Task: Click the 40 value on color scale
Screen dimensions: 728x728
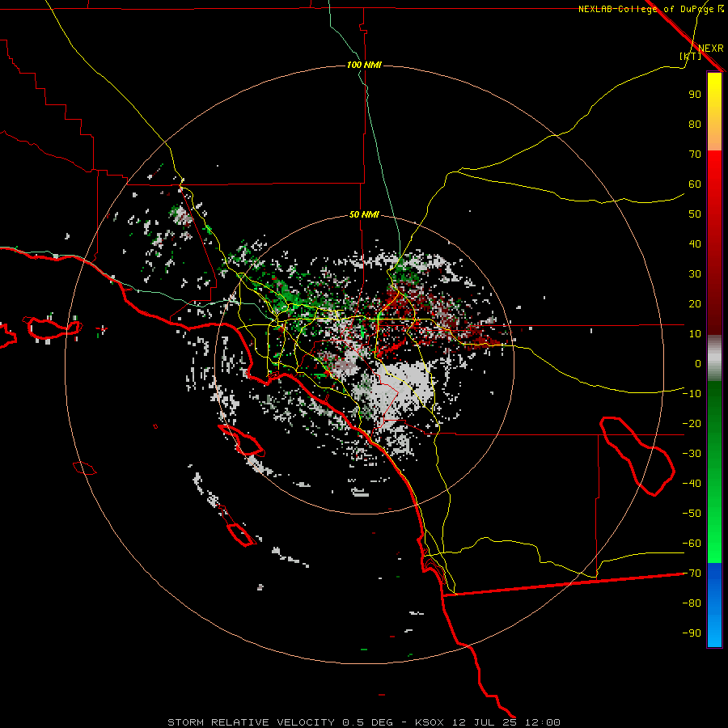Action: pyautogui.click(x=695, y=243)
